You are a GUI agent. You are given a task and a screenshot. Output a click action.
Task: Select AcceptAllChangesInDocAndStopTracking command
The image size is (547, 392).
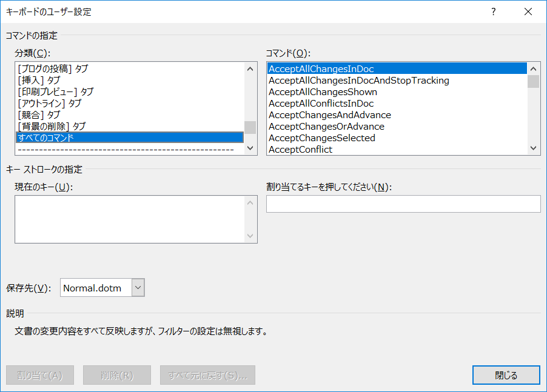point(358,81)
